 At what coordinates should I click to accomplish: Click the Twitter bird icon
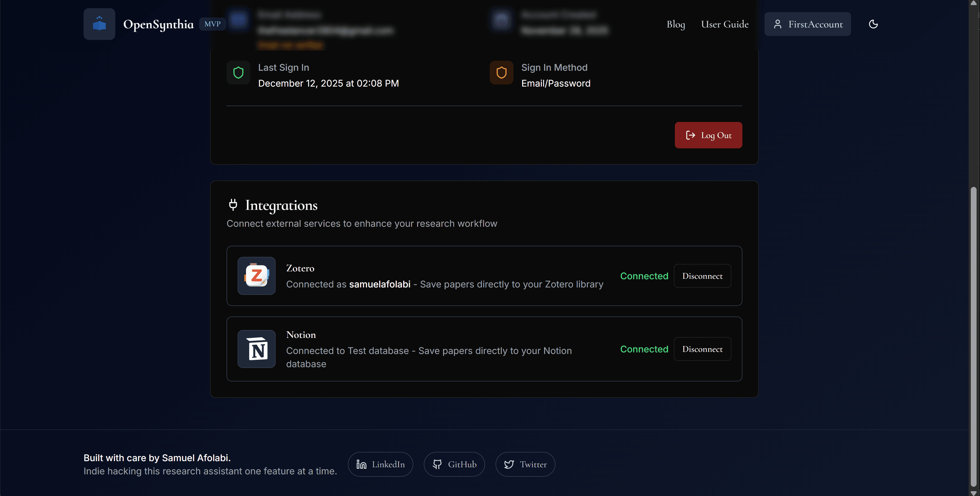(x=509, y=464)
